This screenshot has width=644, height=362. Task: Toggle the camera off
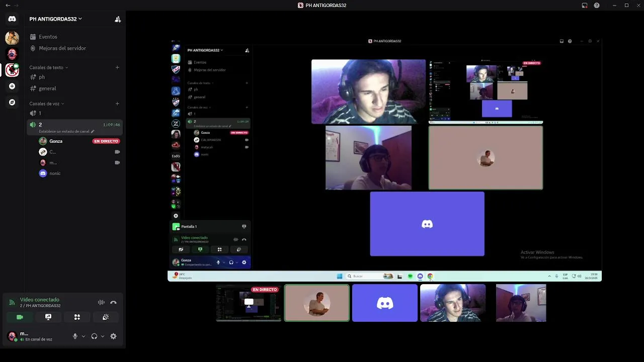pos(20,317)
